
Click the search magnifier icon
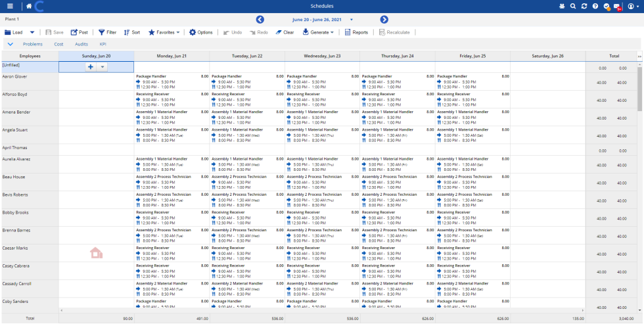[573, 6]
